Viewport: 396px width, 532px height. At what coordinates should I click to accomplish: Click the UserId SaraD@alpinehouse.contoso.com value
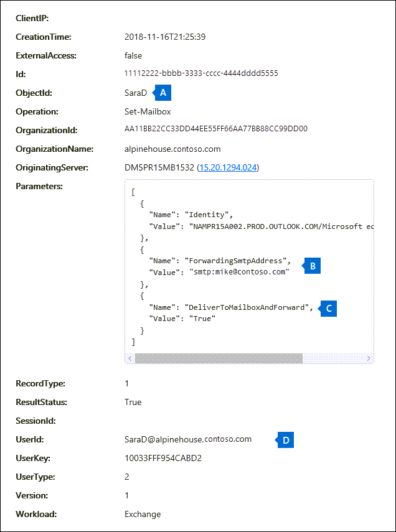(188, 439)
